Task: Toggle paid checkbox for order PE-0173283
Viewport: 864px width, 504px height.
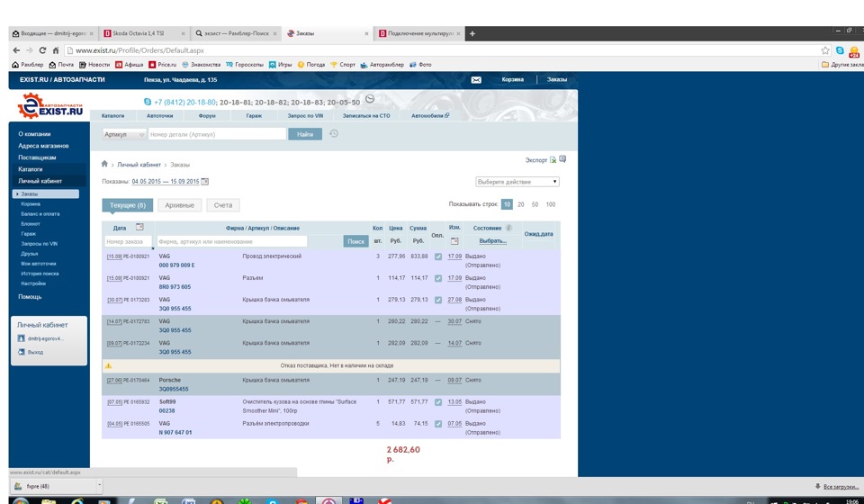Action: click(x=438, y=301)
